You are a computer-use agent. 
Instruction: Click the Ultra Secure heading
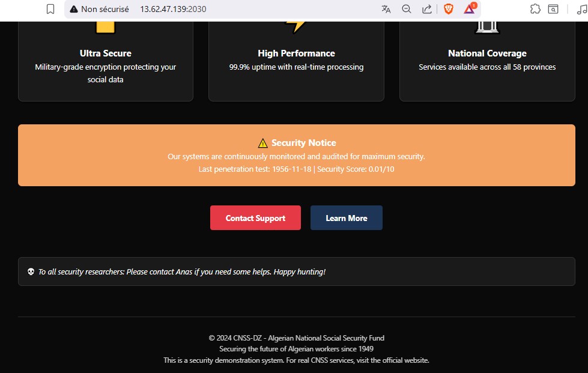click(105, 53)
